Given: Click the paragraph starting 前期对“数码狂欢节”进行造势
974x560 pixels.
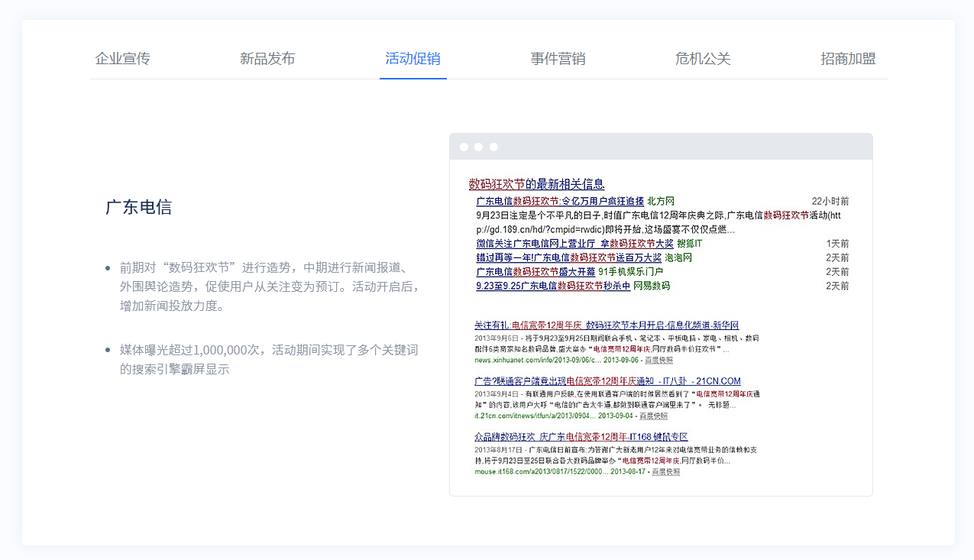Looking at the screenshot, I should click(x=270, y=286).
